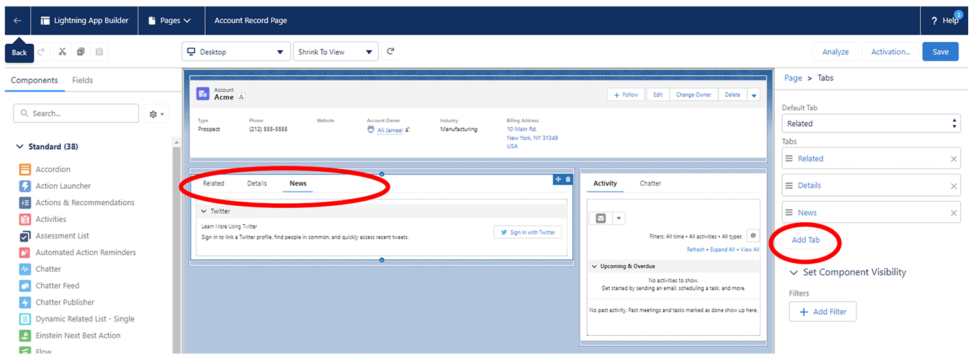Select the Chatter tab on canvas
This screenshot has width=980, height=358.
point(650,184)
